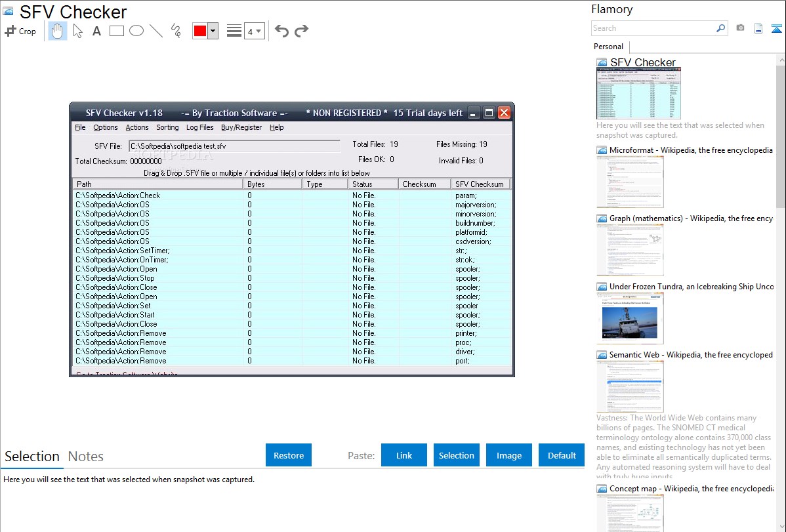786x532 pixels.
Task: Select row C:\Softpedia\Action:Set
Action: tap(292, 306)
